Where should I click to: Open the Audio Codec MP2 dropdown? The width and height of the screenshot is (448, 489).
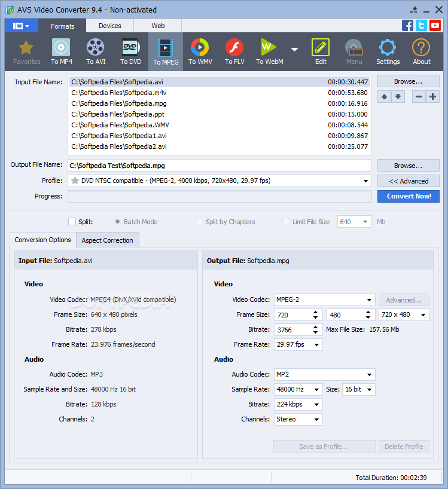point(324,374)
